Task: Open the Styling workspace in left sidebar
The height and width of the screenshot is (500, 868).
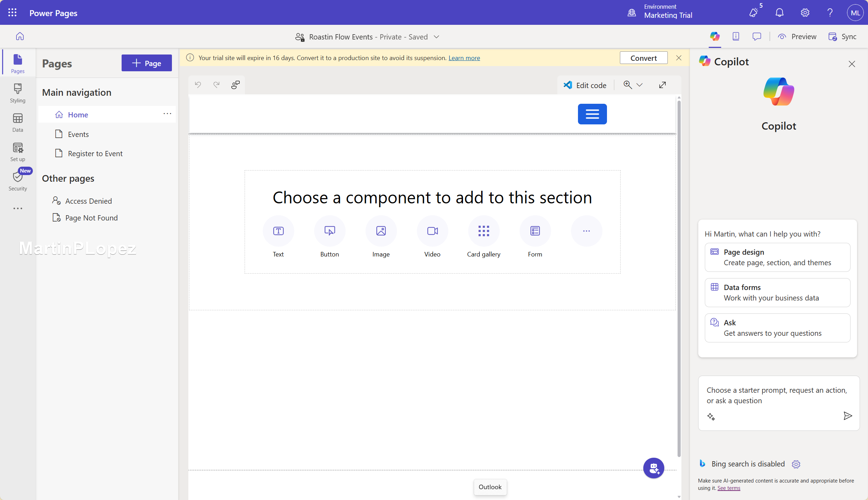Action: pos(17,92)
